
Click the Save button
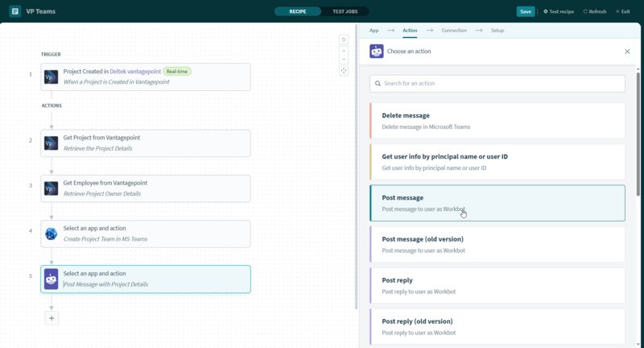point(525,11)
